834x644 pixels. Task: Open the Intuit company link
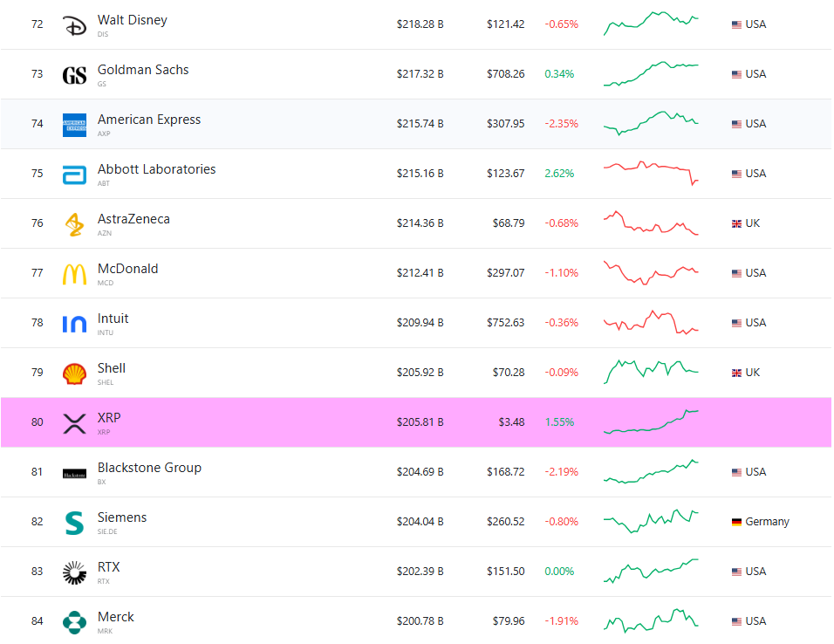pos(113,319)
